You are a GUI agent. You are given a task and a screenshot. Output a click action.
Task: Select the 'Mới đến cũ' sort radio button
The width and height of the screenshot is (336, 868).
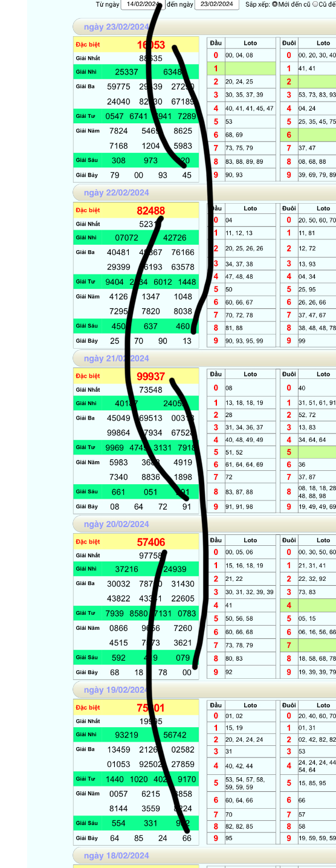pyautogui.click(x=275, y=4)
